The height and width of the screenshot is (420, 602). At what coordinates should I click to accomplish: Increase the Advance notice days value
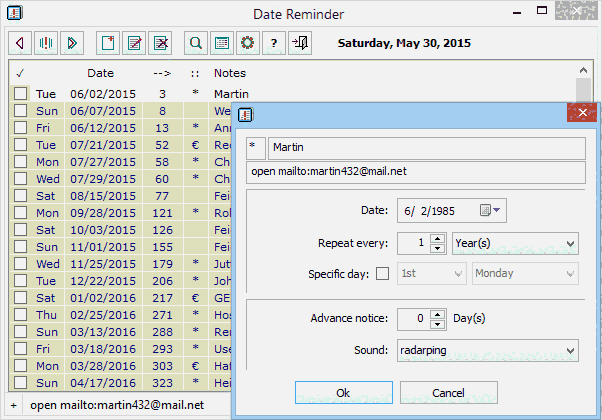(436, 314)
